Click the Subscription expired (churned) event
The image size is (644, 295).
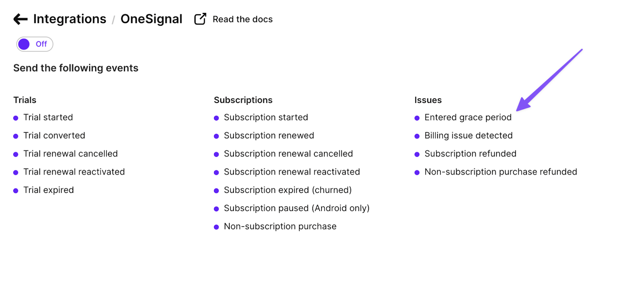coord(287,190)
